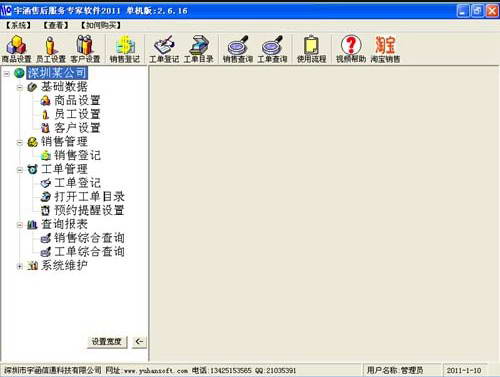Select 基础数据 tree label
Image resolution: width=500 pixels, height=377 pixels.
click(64, 87)
